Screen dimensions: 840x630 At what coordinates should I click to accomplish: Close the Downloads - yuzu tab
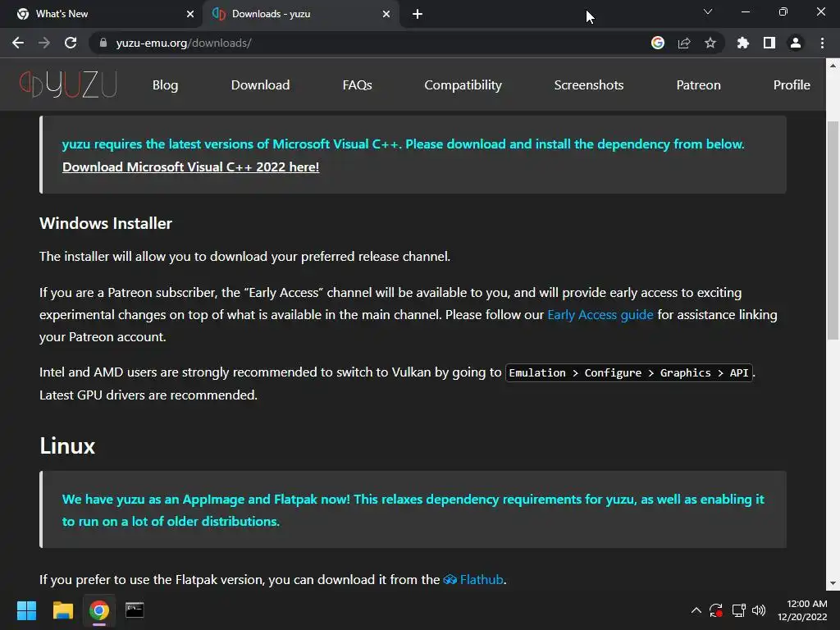click(386, 14)
